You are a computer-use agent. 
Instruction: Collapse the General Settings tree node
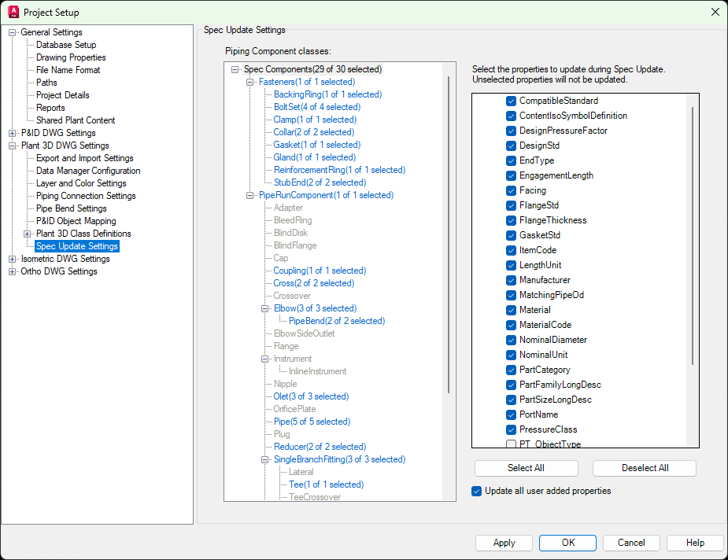point(13,32)
